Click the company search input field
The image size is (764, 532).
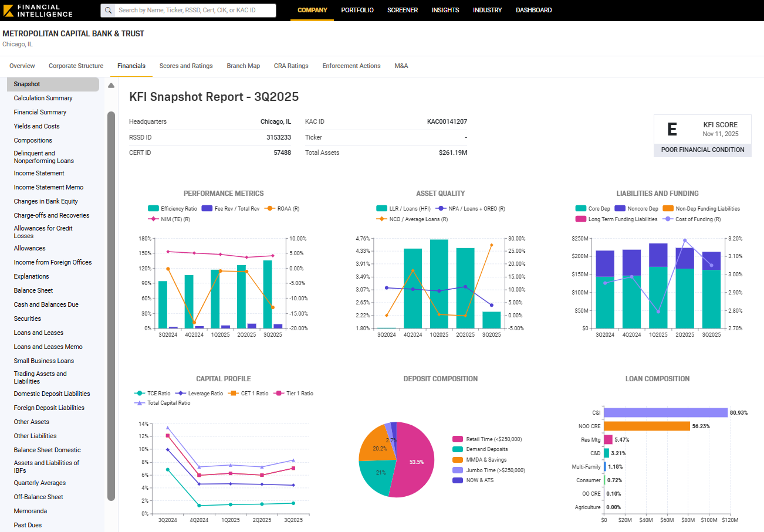pos(194,10)
